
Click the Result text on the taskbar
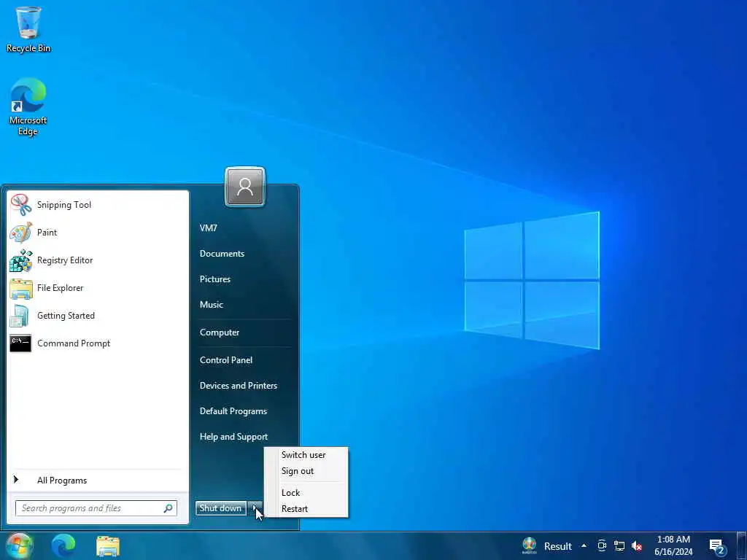point(558,546)
